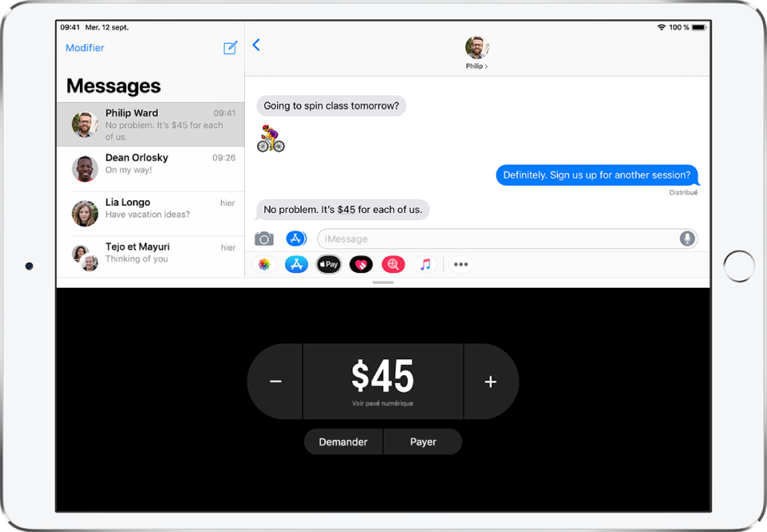Tap the cyclist emoji message
767x532 pixels.
tap(271, 138)
